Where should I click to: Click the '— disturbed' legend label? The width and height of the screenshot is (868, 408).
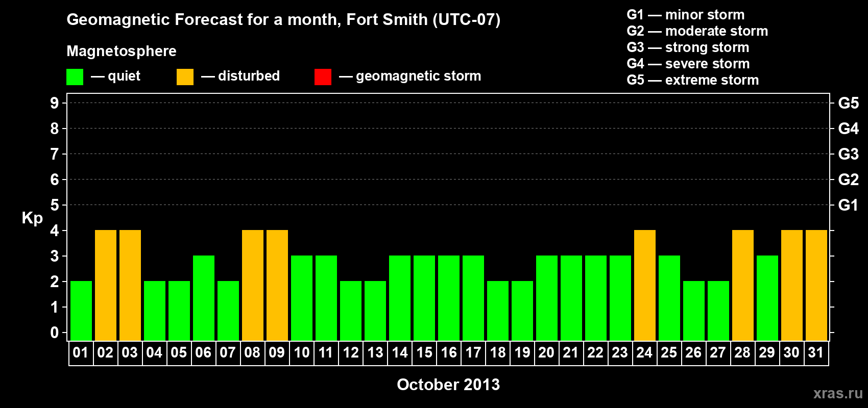[240, 76]
